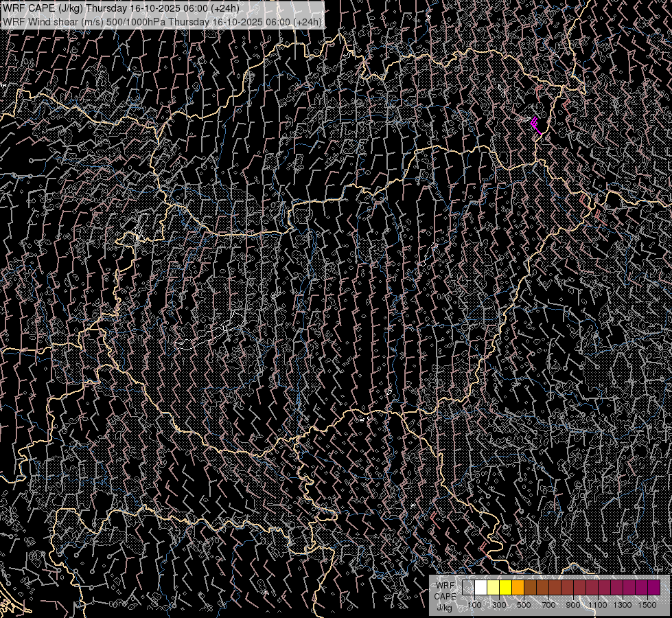Click the 100 label on the legend
Viewport: 672px width, 618px height.
click(474, 605)
